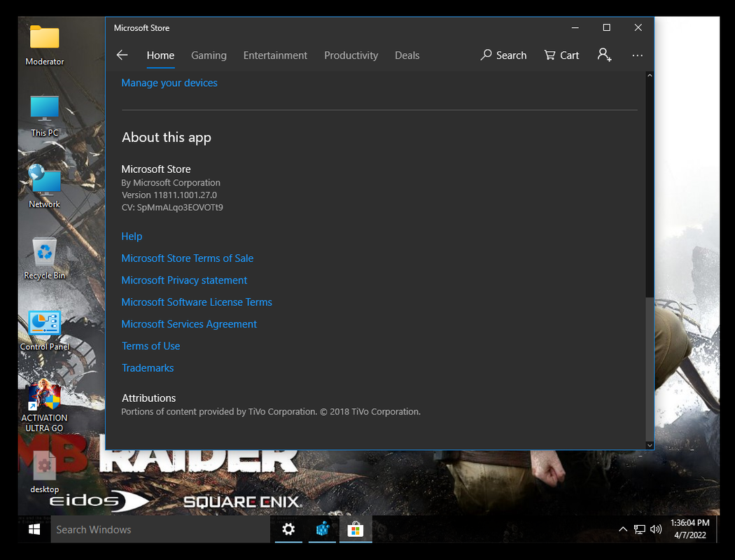The width and height of the screenshot is (735, 560).
Task: Select the desktop settings file icon
Action: pyautogui.click(x=45, y=471)
